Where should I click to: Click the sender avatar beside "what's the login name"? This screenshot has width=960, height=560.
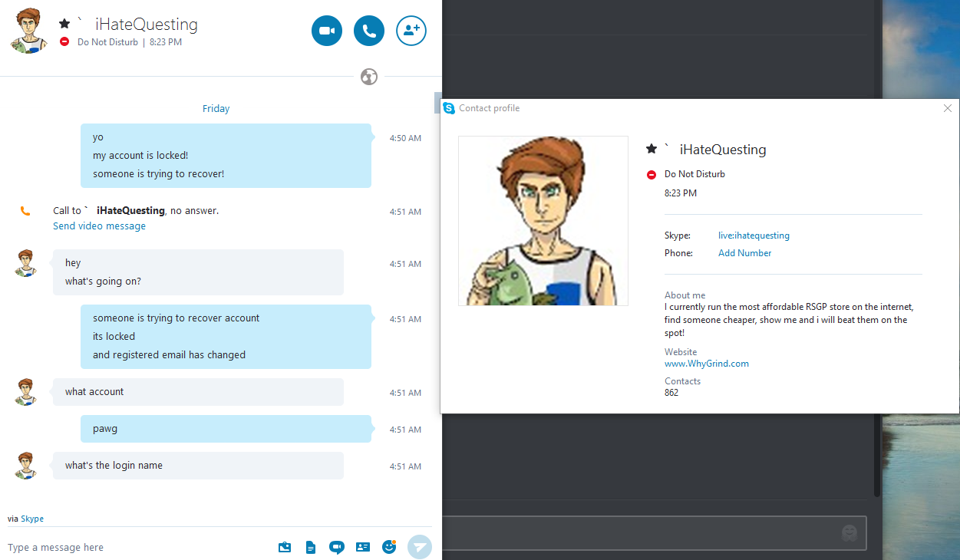[26, 466]
